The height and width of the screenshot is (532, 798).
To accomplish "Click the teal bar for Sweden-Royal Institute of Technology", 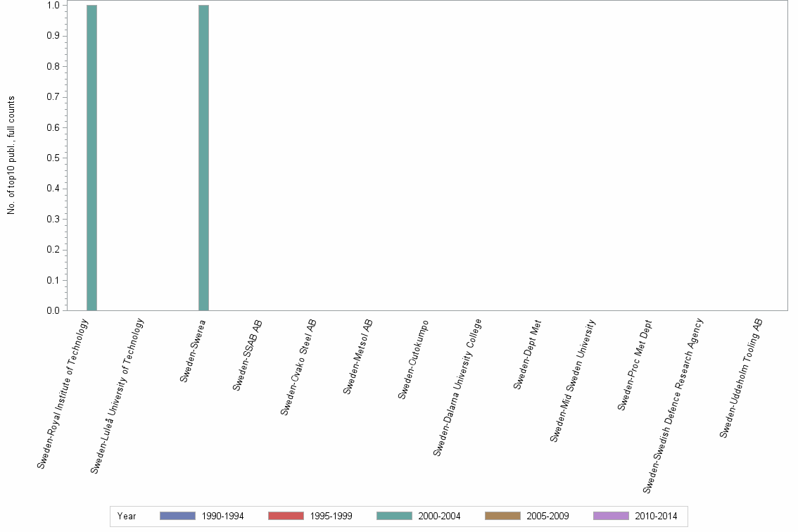I will (91, 158).
